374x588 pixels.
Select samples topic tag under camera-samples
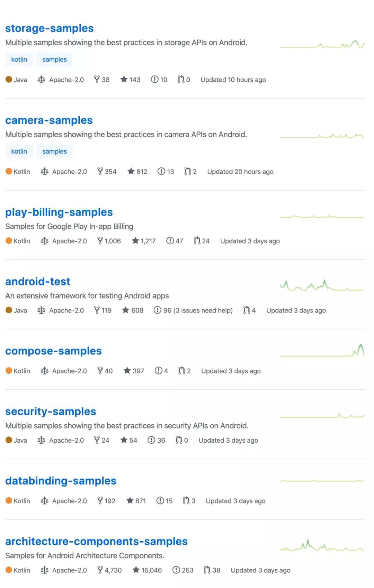point(54,152)
